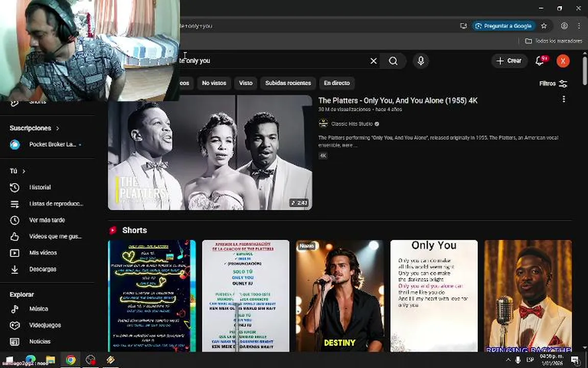588x368 pixels.
Task: Click the page vertical scrollbar thumb
Action: 584,71
